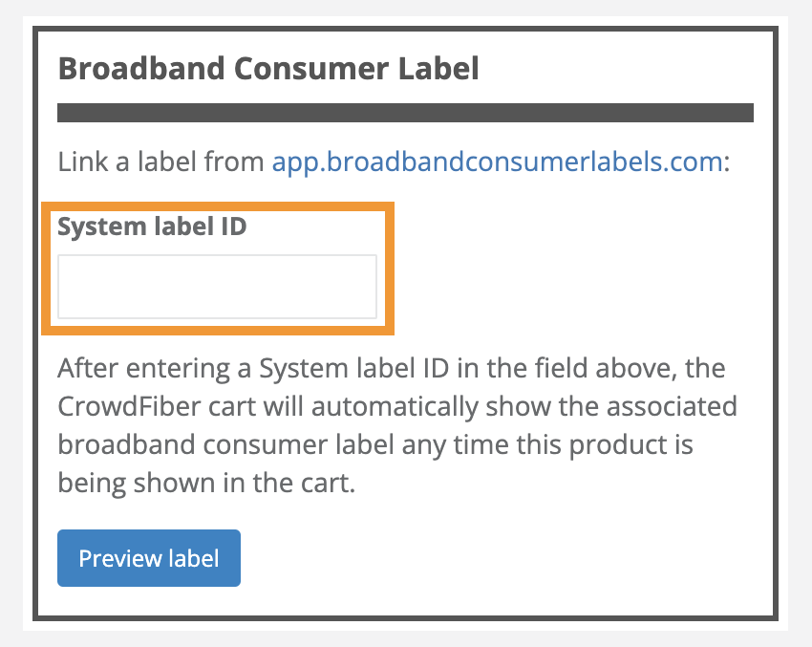Activate the blue Preview label button

click(x=148, y=558)
